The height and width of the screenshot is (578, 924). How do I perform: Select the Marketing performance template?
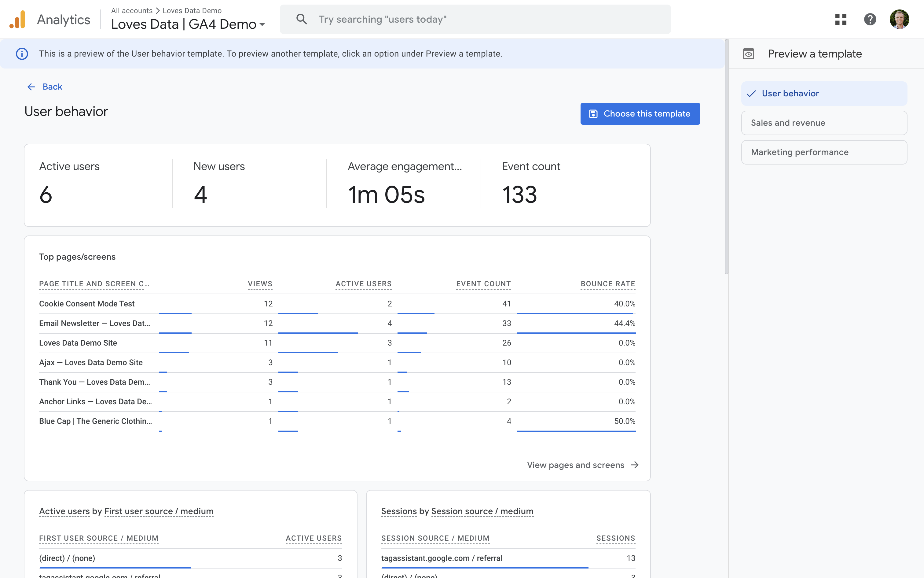click(x=824, y=152)
